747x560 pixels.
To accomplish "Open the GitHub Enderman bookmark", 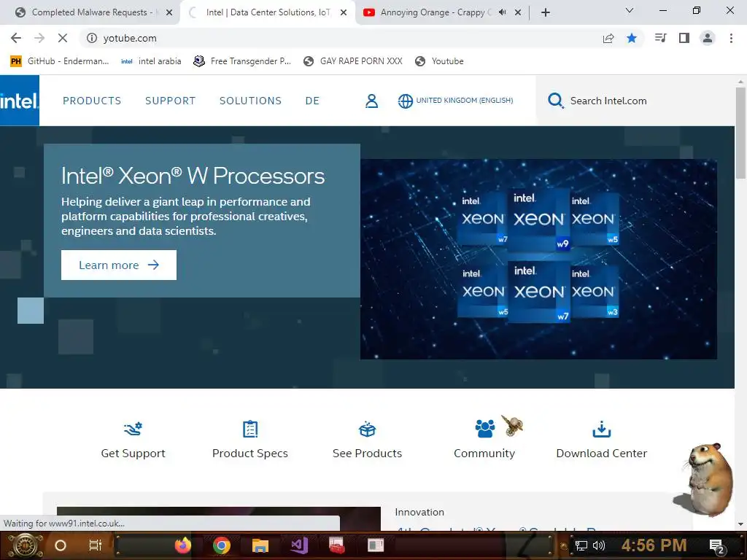I will 60,61.
